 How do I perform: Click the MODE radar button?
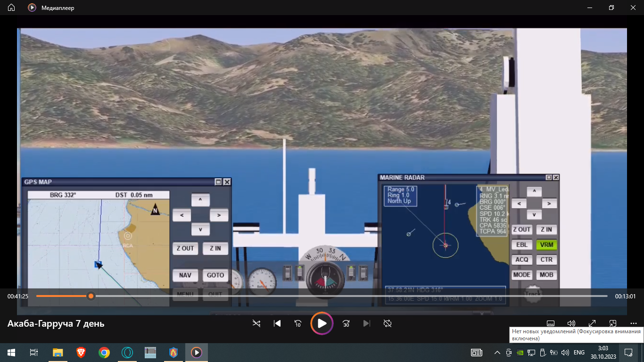(x=522, y=275)
